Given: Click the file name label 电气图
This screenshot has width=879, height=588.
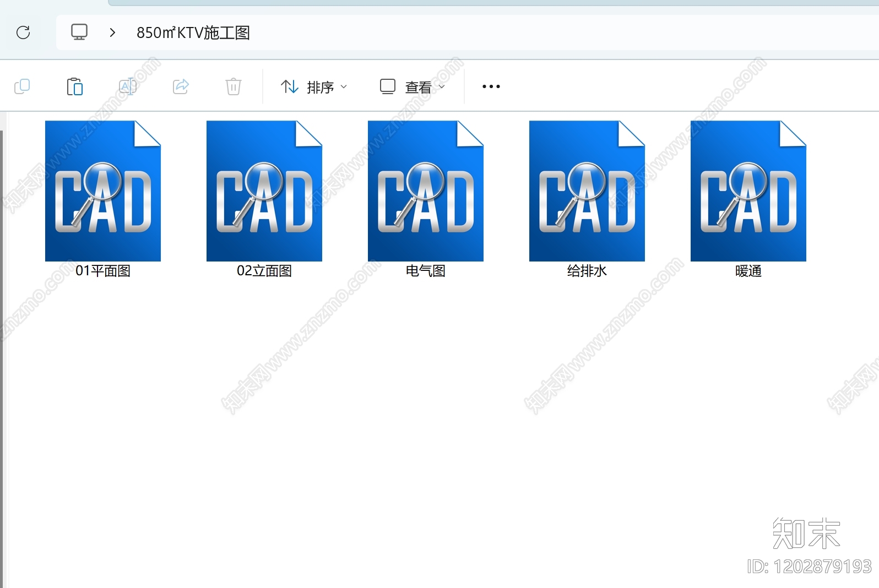Looking at the screenshot, I should [x=426, y=271].
